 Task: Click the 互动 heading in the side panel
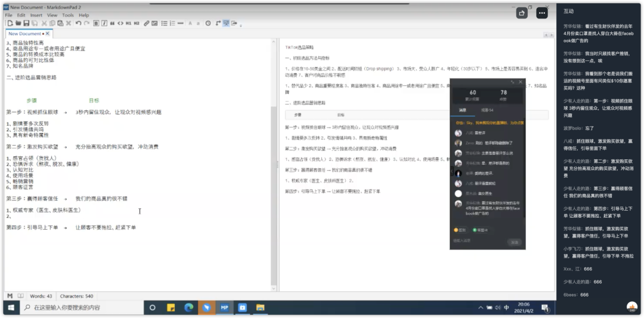[x=568, y=11]
